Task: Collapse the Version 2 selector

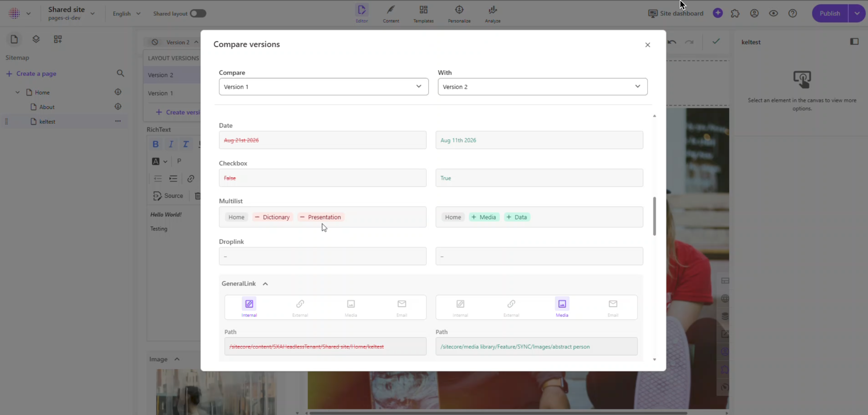Action: pyautogui.click(x=196, y=42)
